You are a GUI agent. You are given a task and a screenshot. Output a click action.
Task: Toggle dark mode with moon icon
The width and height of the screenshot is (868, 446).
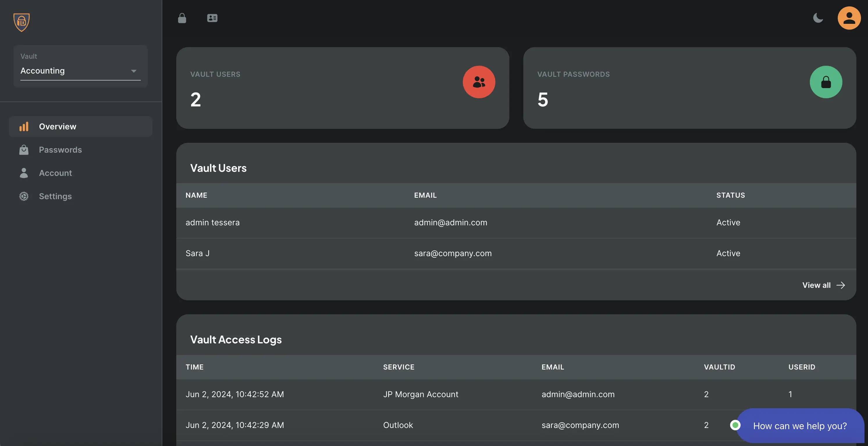818,18
